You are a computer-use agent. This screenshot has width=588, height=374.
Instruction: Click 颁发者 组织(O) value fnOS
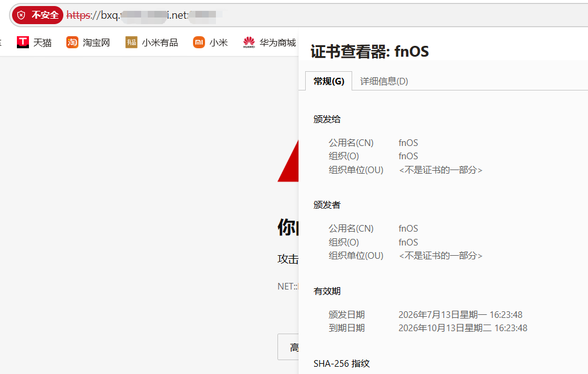coord(408,242)
